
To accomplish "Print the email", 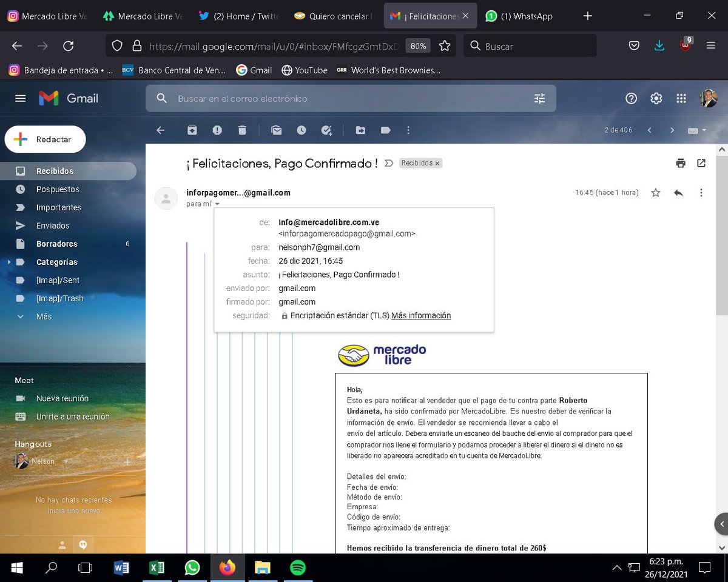I will click(x=679, y=162).
